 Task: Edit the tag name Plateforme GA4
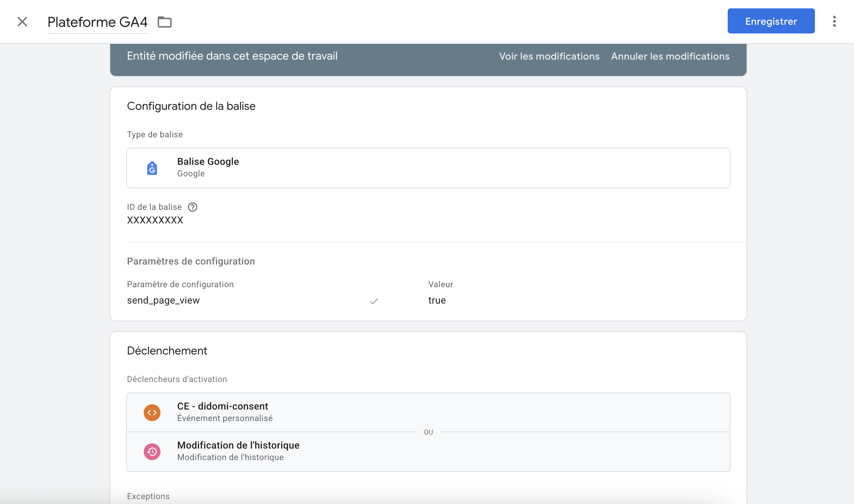coord(97,22)
